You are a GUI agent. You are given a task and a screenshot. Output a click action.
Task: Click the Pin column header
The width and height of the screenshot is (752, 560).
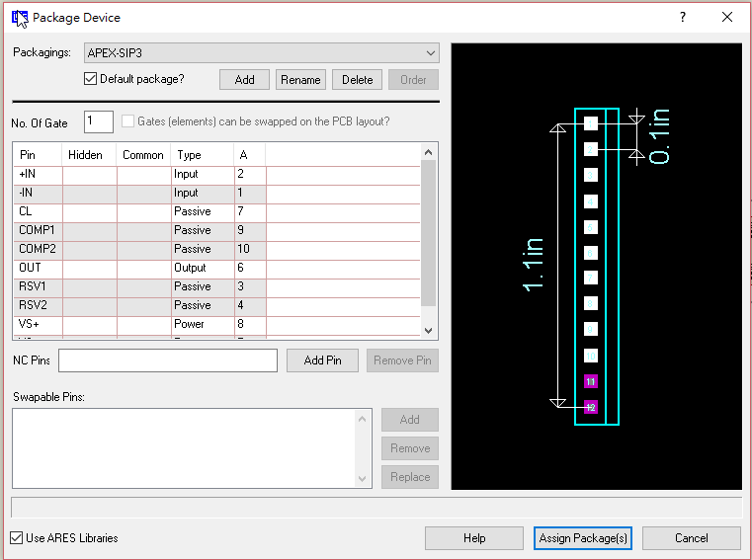[x=38, y=155]
